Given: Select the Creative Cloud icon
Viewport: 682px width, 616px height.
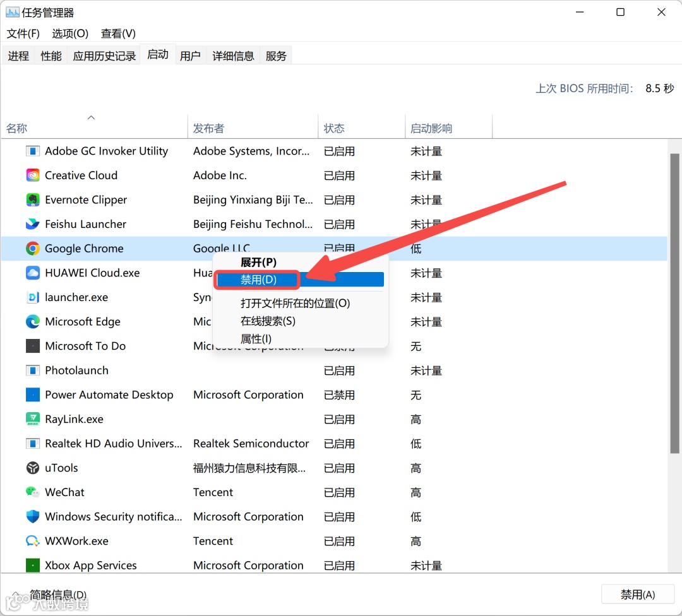Looking at the screenshot, I should click(x=33, y=175).
